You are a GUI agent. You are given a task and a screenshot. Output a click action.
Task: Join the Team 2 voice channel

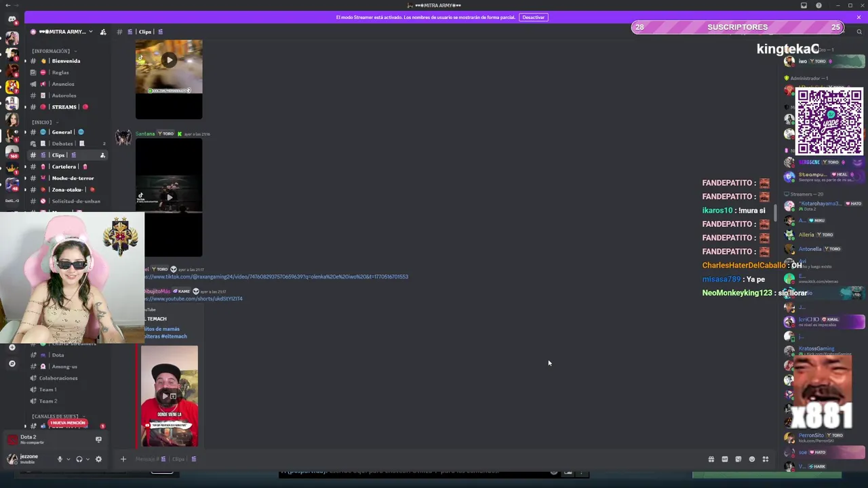coord(67,401)
